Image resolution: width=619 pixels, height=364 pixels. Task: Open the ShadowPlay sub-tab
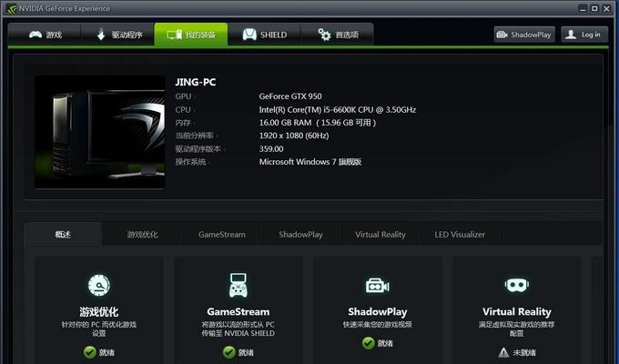point(300,235)
